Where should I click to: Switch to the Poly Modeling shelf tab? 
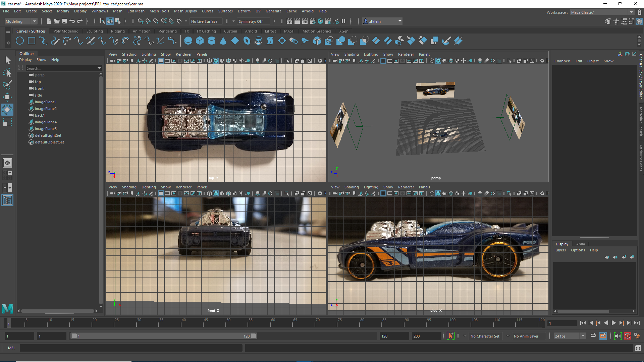pyautogui.click(x=66, y=31)
